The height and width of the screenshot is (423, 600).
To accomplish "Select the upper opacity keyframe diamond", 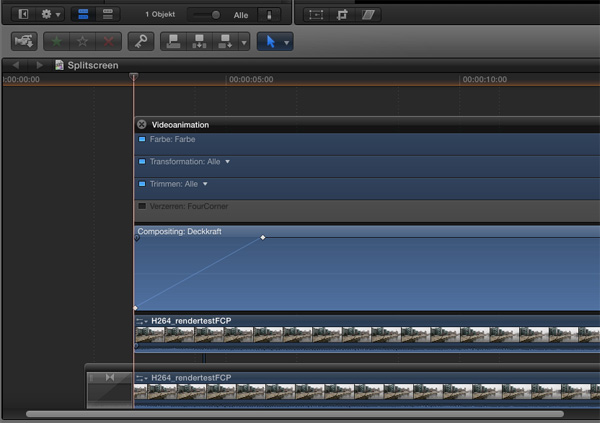I will (263, 237).
